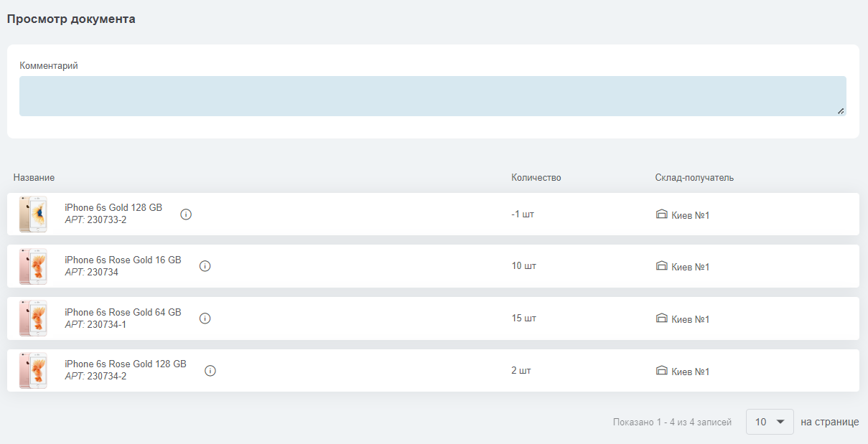868x444 pixels.
Task: Click warehouse icon in the 230733-2 row
Action: pyautogui.click(x=662, y=214)
